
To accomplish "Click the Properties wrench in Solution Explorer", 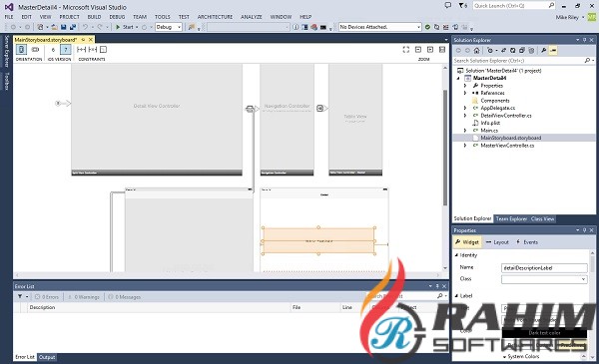I will (543, 51).
